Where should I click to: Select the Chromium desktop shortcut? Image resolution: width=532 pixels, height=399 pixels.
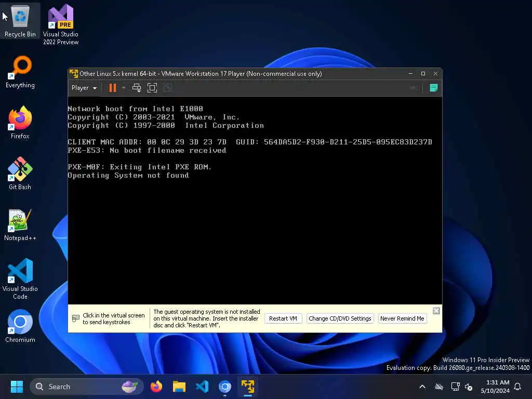click(x=20, y=326)
